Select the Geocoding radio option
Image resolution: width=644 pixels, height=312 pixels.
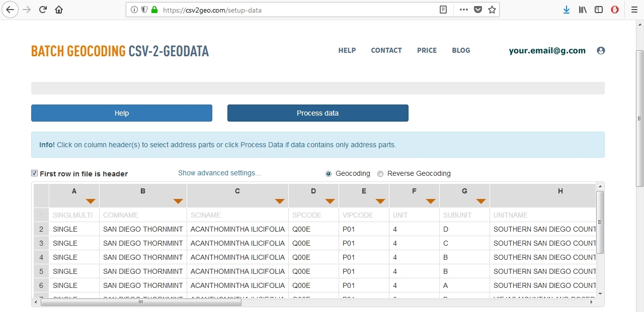(329, 174)
